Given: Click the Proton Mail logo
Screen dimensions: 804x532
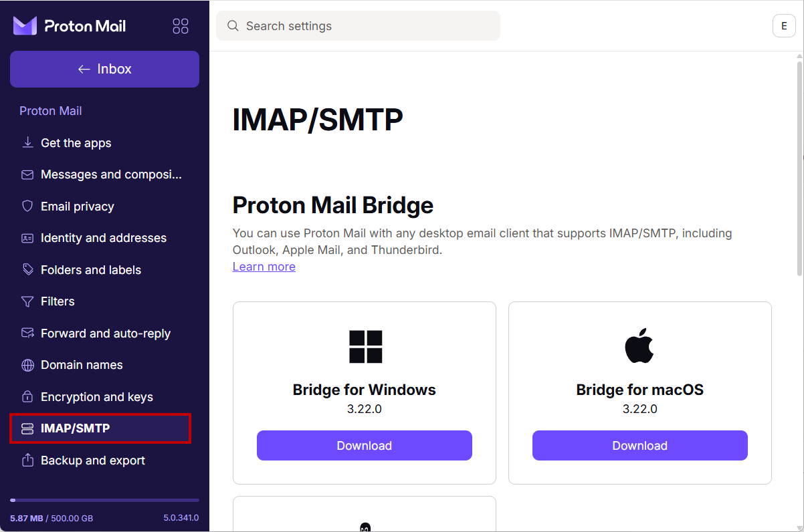Looking at the screenshot, I should 70,26.
